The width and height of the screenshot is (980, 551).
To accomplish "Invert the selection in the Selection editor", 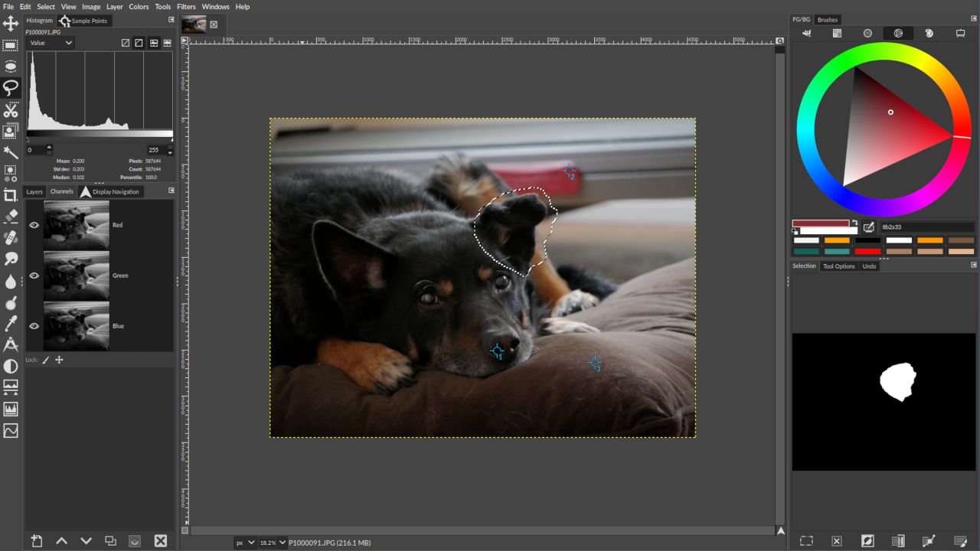I will click(867, 540).
